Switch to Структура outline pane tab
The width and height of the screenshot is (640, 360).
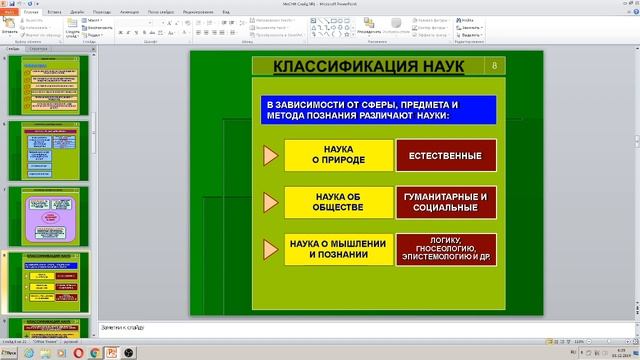tap(38, 49)
